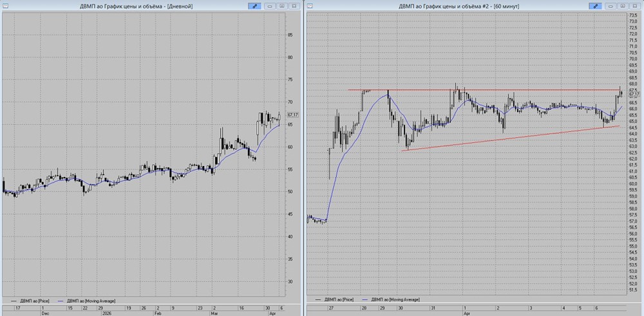Click the 85 level on the daily price axis
Image resolution: width=644 pixels, height=316 pixels.
[x=290, y=35]
